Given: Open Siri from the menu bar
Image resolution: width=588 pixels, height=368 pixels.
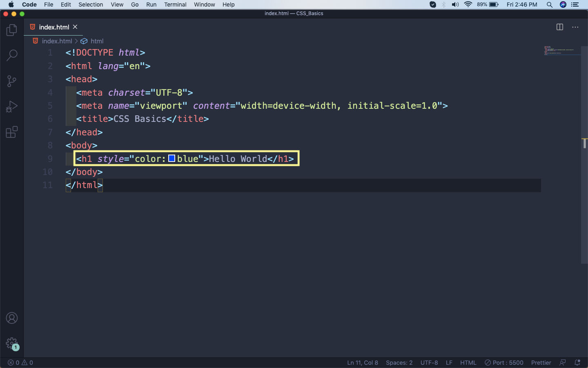Looking at the screenshot, I should click(563, 4).
